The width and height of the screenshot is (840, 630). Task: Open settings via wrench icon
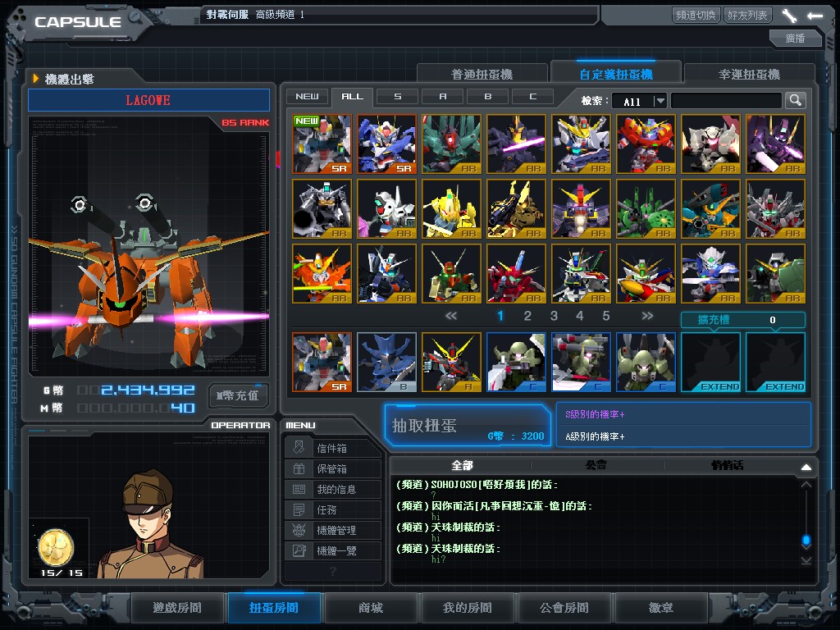(789, 16)
